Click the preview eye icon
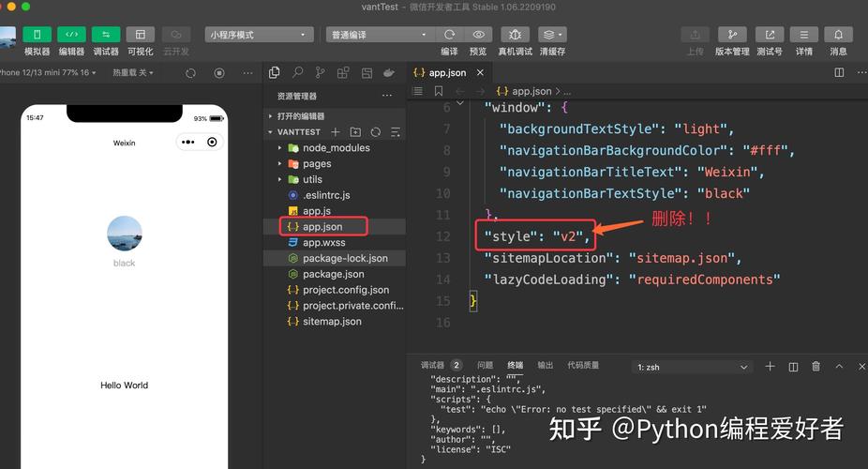 tap(478, 35)
